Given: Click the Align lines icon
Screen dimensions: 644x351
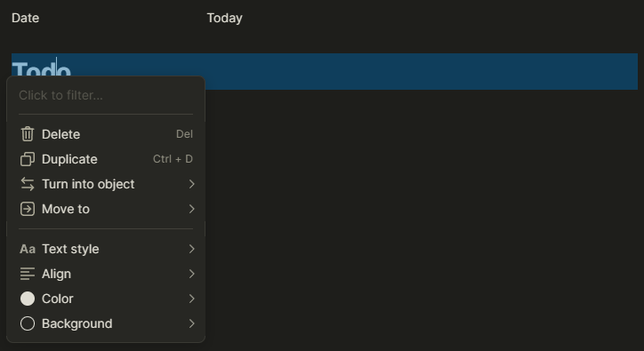Looking at the screenshot, I should coord(28,274).
